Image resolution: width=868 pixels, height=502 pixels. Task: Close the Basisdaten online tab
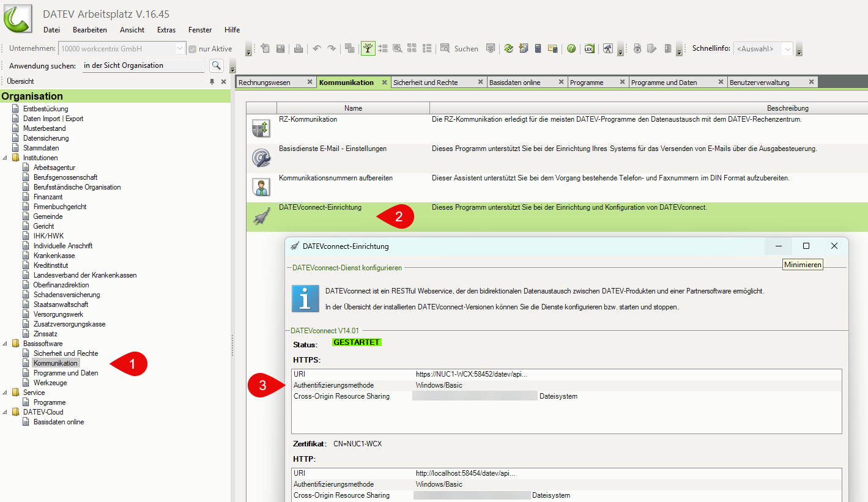tap(560, 82)
